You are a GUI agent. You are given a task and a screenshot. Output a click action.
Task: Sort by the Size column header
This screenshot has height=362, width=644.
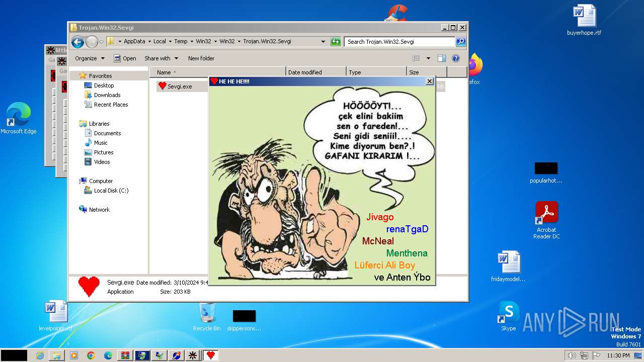point(427,72)
